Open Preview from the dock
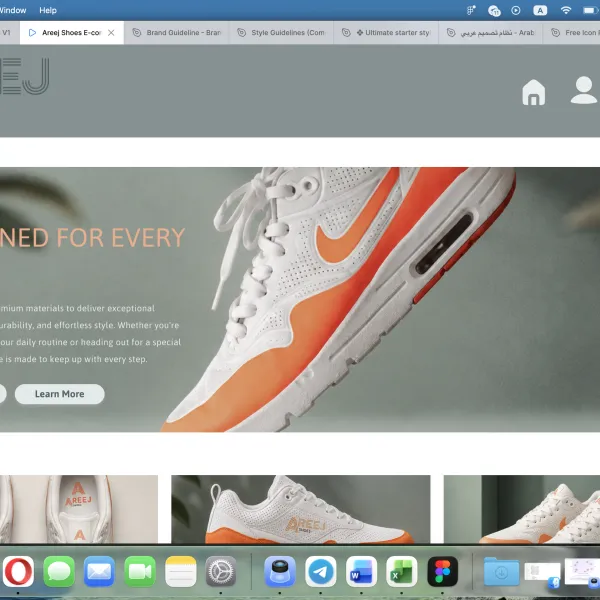Screen dimensions: 600x600 point(280,571)
